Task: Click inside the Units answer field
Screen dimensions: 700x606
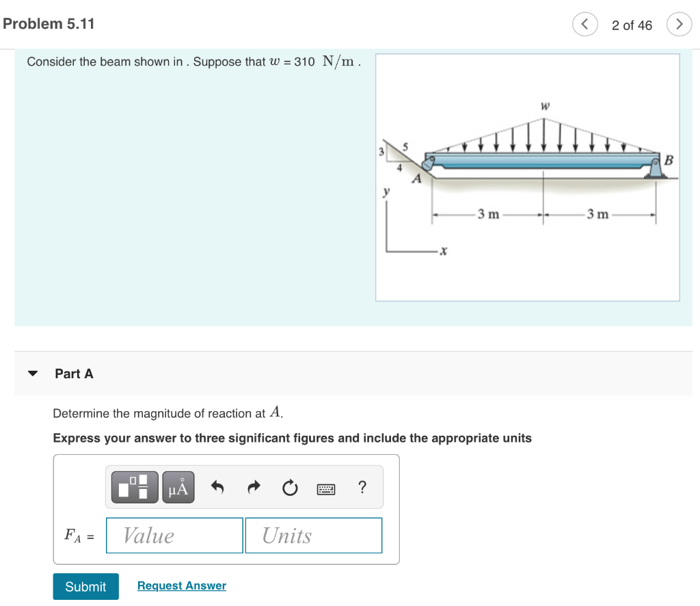Action: tap(313, 536)
